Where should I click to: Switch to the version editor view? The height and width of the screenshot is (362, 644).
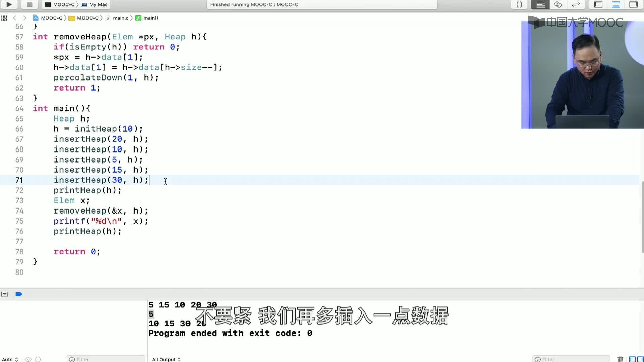tap(576, 4)
